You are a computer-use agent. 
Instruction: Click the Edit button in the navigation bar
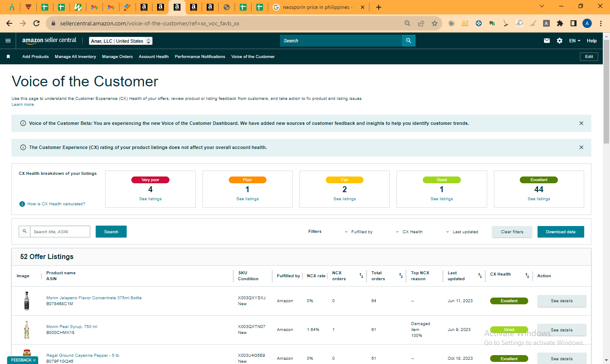pos(589,57)
